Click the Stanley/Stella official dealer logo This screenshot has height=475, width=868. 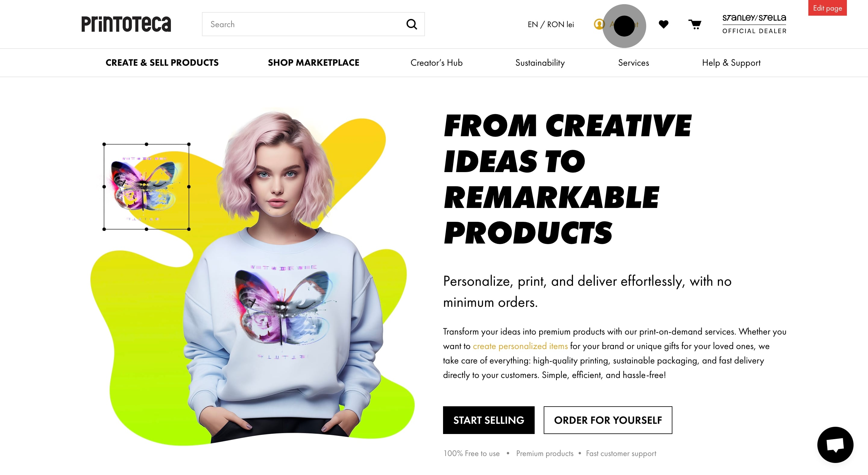[754, 24]
